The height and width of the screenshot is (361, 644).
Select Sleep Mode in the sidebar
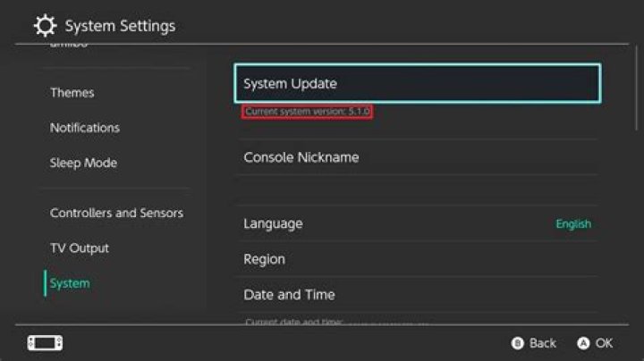(x=83, y=163)
